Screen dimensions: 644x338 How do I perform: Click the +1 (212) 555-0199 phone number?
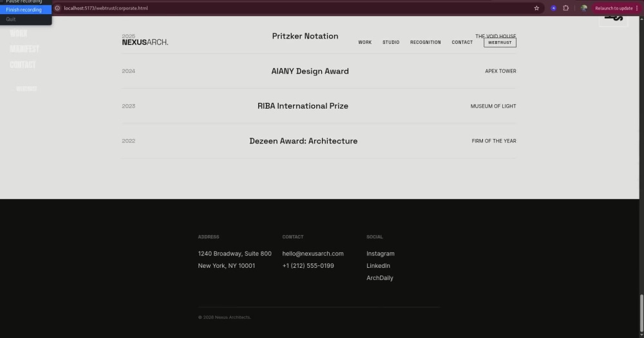[x=308, y=266]
